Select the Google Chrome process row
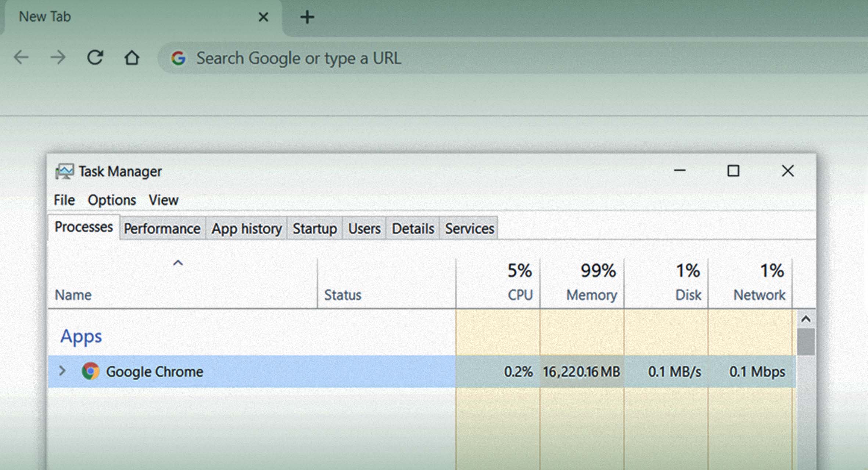 422,371
